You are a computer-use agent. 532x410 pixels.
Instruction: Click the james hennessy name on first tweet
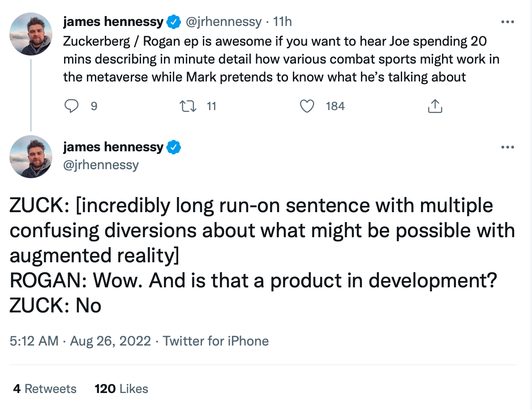click(113, 21)
